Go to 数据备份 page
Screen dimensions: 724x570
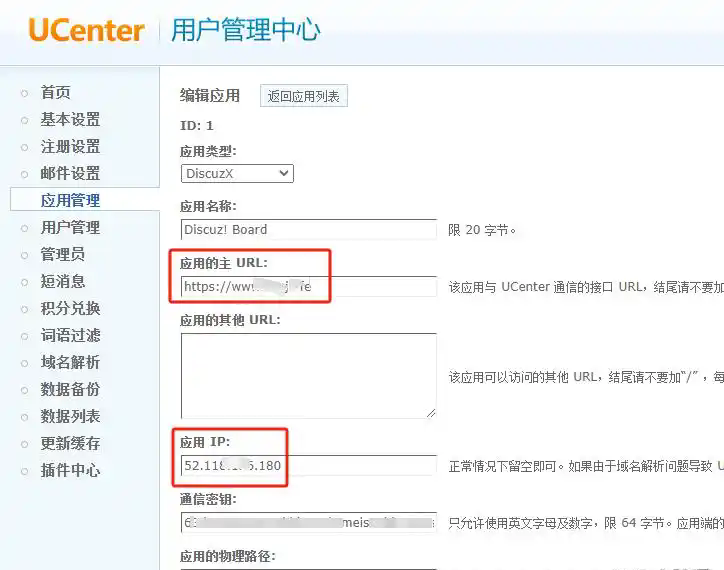point(70,390)
